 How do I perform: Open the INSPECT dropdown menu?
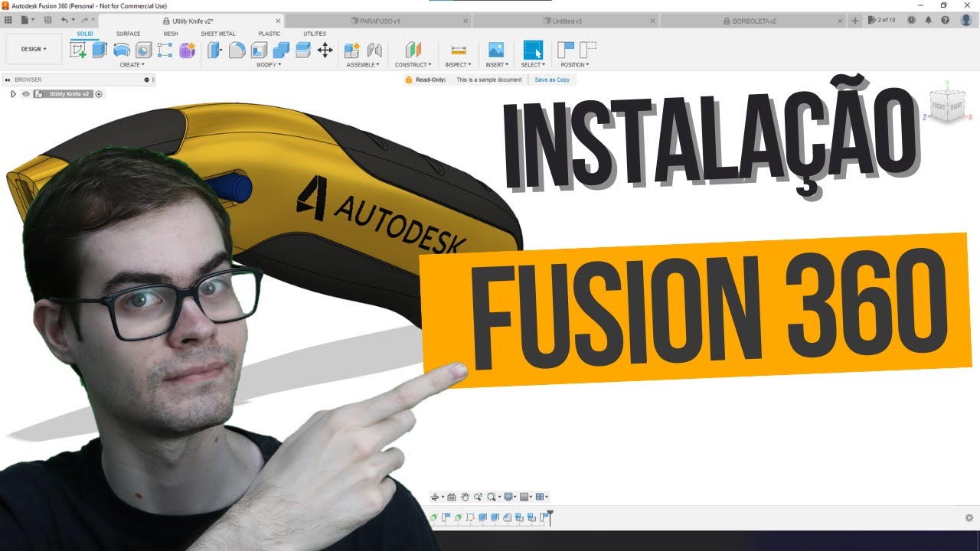pos(459,65)
